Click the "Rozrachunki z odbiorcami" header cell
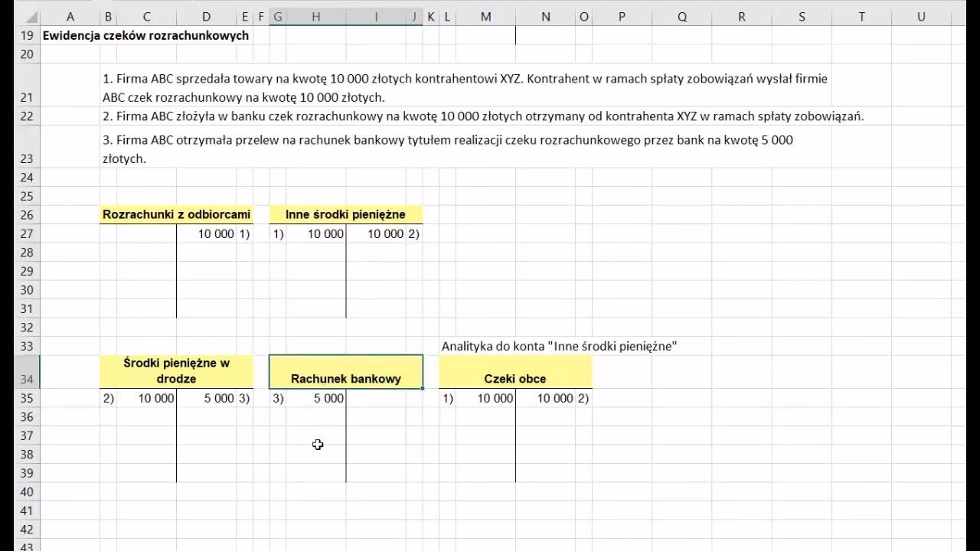The height and width of the screenshot is (551, 980). coord(176,215)
